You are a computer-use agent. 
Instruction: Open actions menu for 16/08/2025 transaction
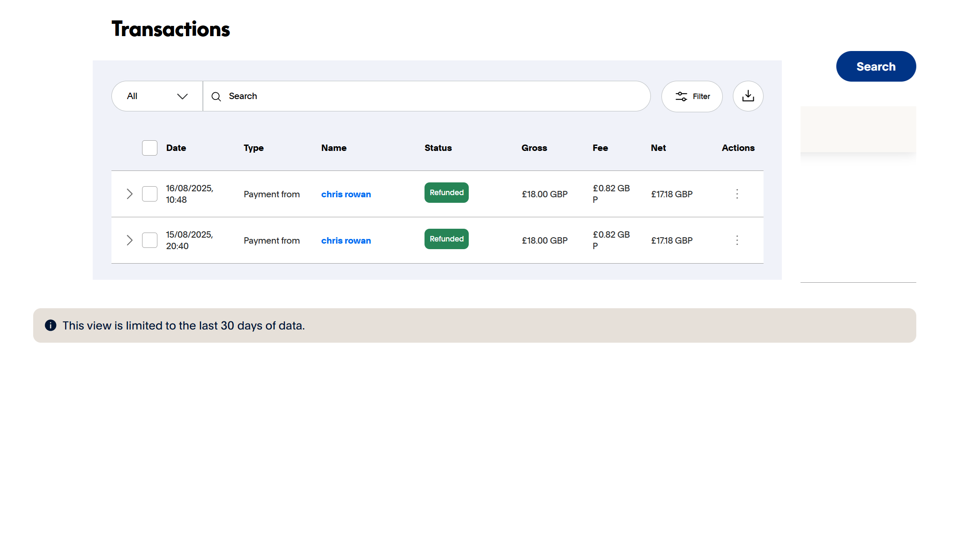click(x=737, y=194)
